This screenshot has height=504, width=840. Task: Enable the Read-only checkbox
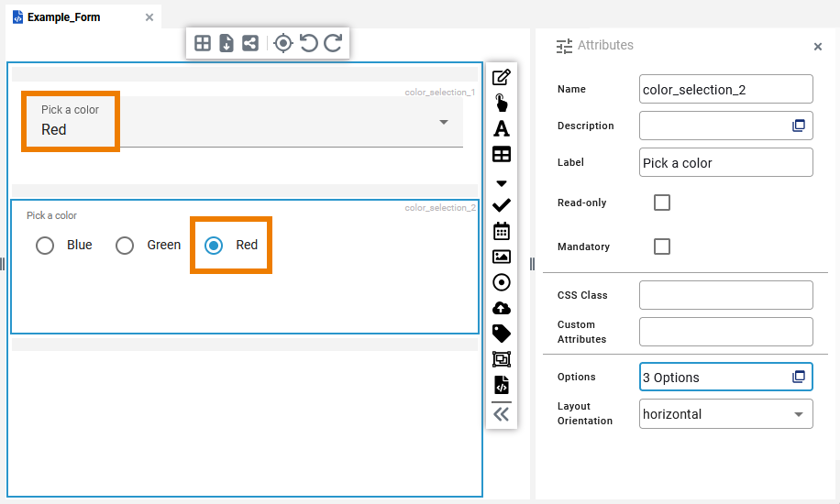(x=662, y=203)
